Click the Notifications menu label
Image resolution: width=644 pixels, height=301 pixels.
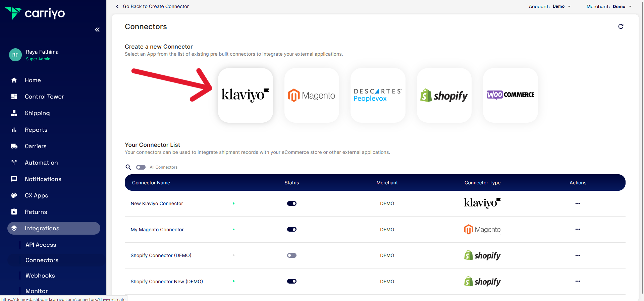pyautogui.click(x=43, y=179)
